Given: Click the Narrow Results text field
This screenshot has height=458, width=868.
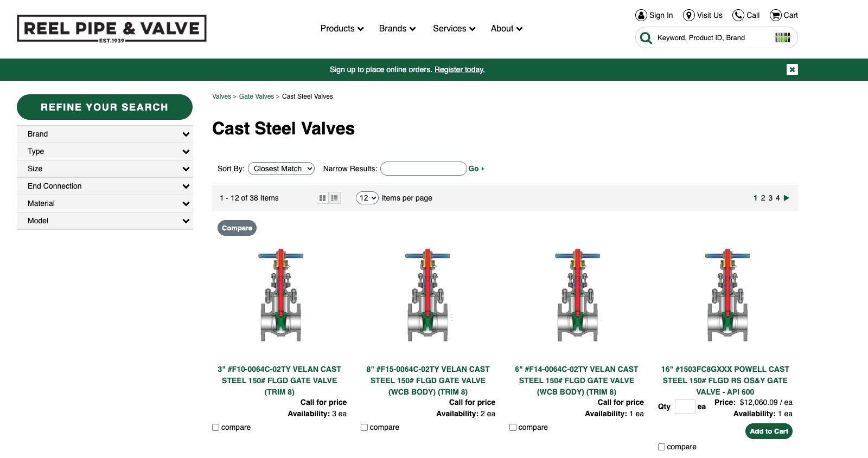Looking at the screenshot, I should (423, 169).
